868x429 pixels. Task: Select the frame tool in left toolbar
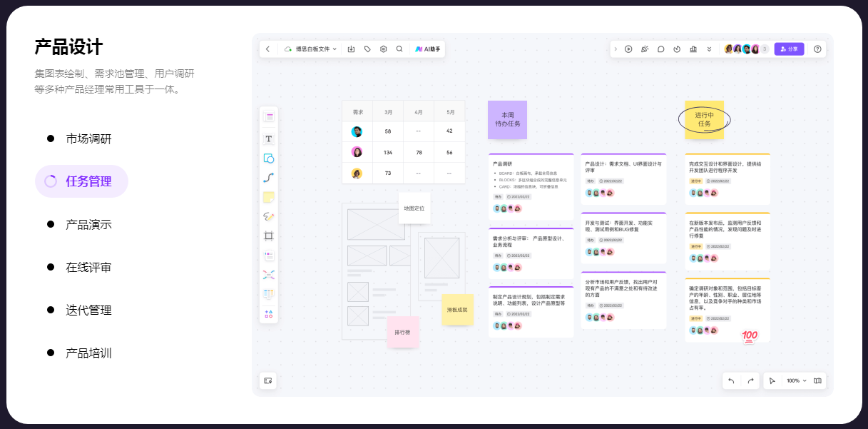[269, 236]
